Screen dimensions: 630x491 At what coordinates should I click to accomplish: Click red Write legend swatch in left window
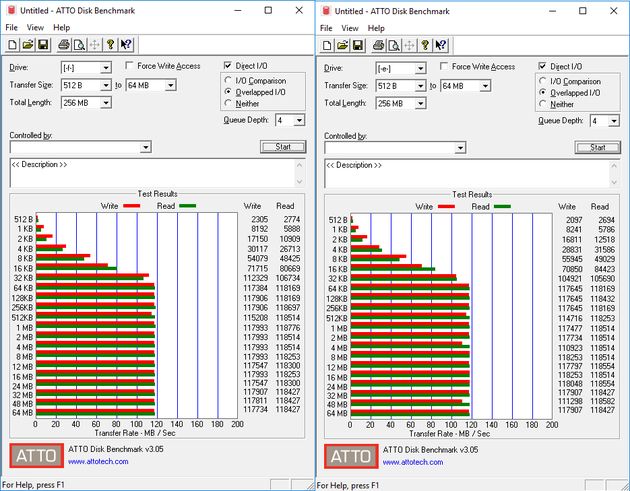click(131, 206)
